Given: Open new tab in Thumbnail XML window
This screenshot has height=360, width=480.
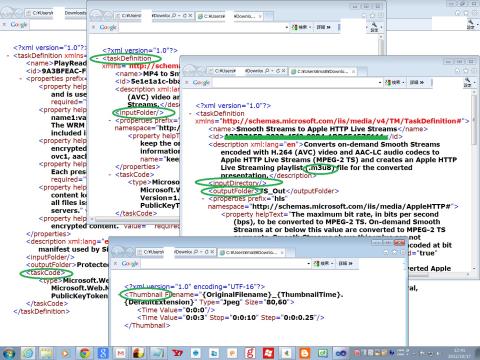Looking at the screenshot, I should click(291, 253).
